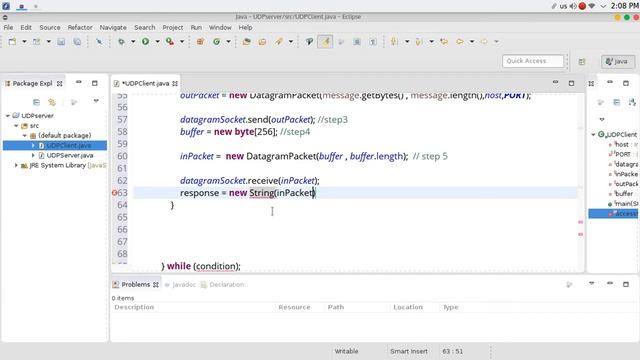Click the Open Perspective icon
The height and width of the screenshot is (360, 640).
click(x=582, y=62)
